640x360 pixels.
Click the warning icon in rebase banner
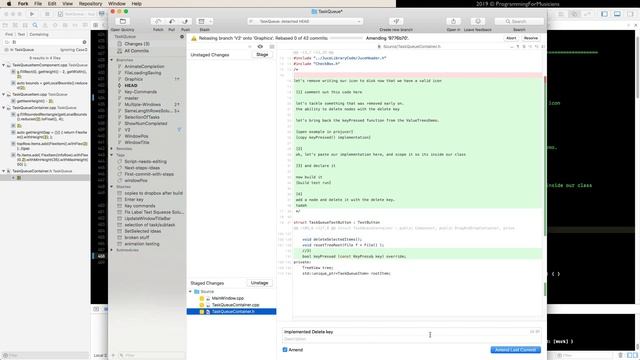pyautogui.click(x=193, y=38)
